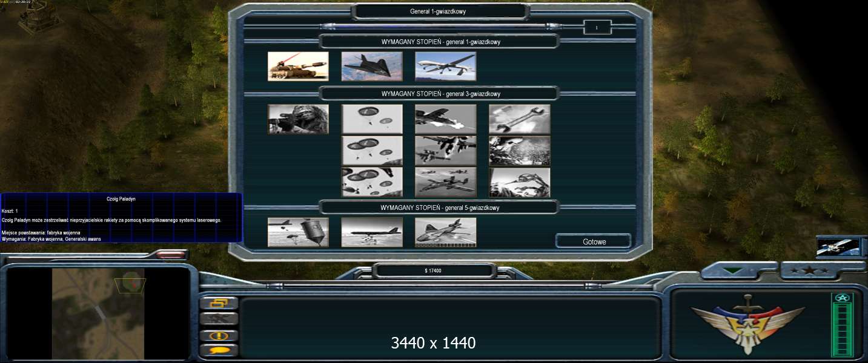
Task: Click the general 3-gwiazdkowy requirement header
Action: (439, 94)
